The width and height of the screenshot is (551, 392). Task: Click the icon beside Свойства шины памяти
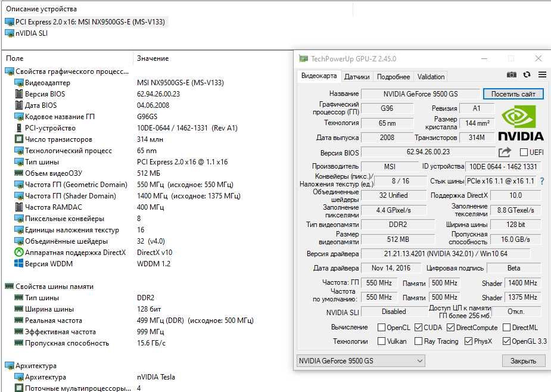pos(9,286)
